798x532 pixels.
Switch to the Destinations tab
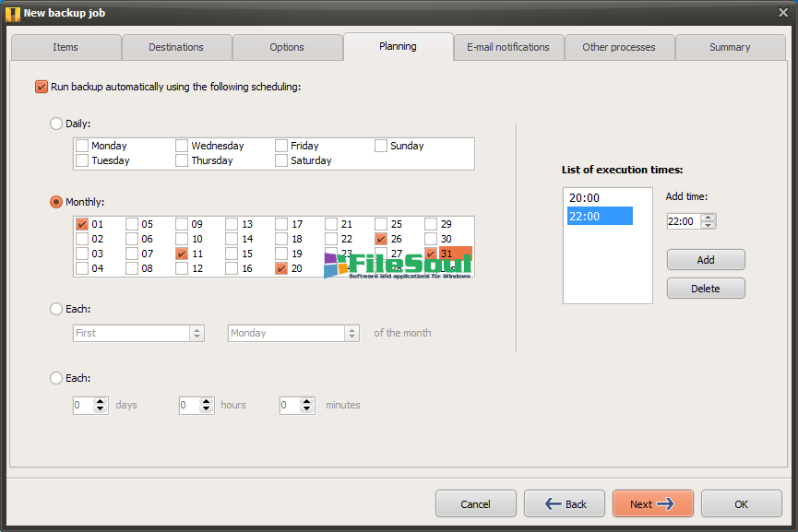[176, 47]
